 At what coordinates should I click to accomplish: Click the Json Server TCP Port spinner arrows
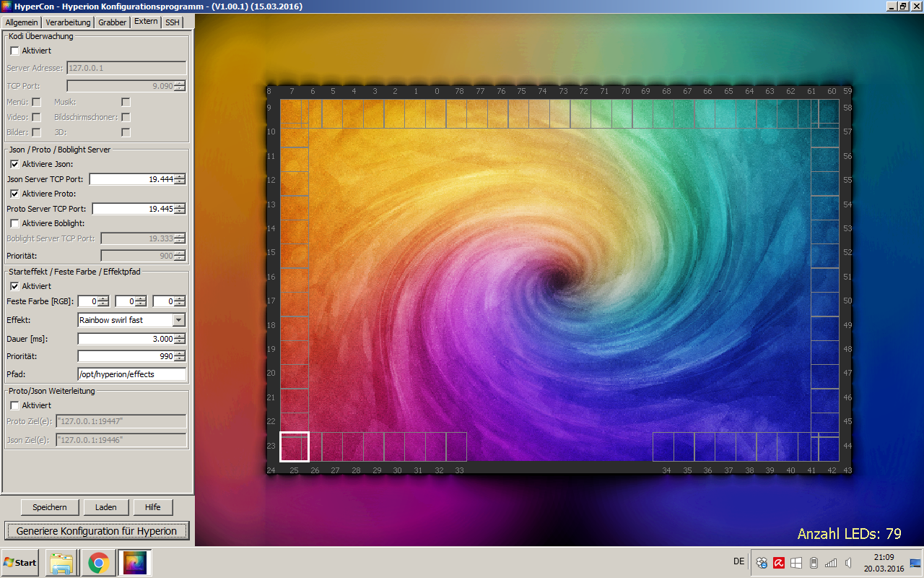click(180, 179)
